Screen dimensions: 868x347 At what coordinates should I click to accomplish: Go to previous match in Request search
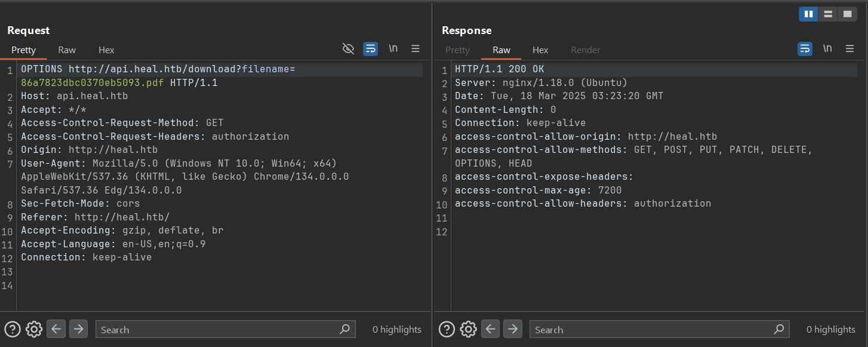tap(56, 329)
